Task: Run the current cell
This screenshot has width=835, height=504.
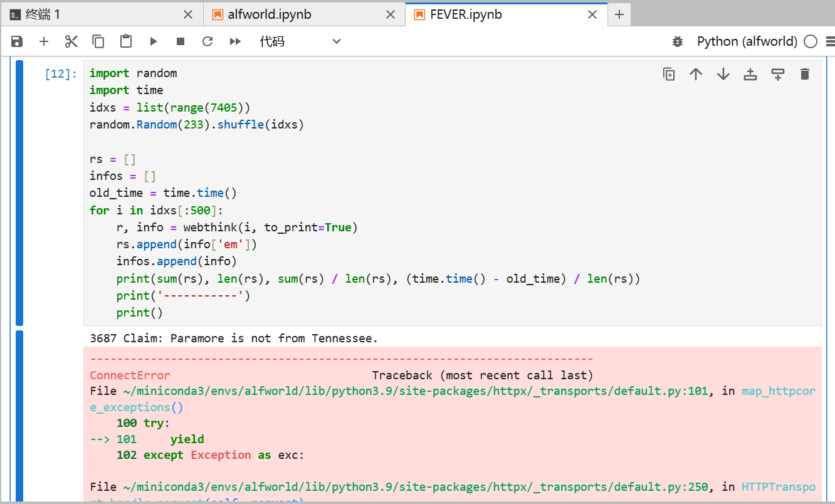Action: pos(152,41)
